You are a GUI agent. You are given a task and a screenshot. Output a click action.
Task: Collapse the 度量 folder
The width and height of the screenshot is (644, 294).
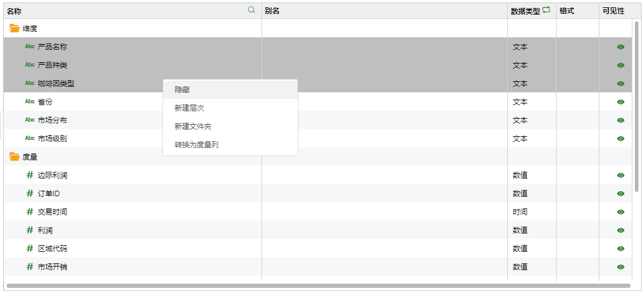[x=15, y=156]
